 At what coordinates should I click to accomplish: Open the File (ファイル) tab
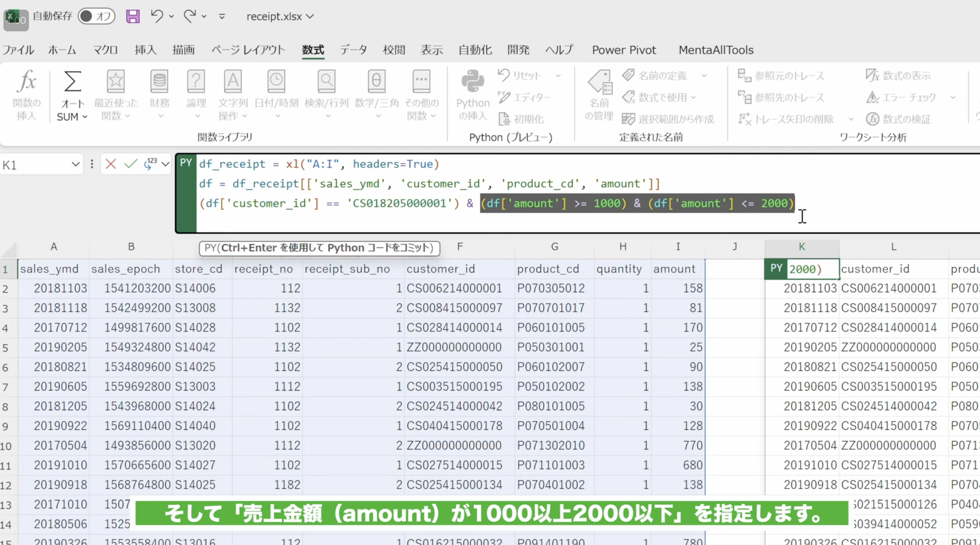[x=18, y=50]
